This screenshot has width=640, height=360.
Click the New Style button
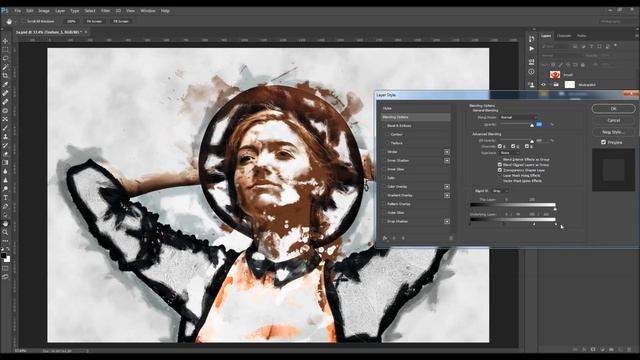click(613, 132)
